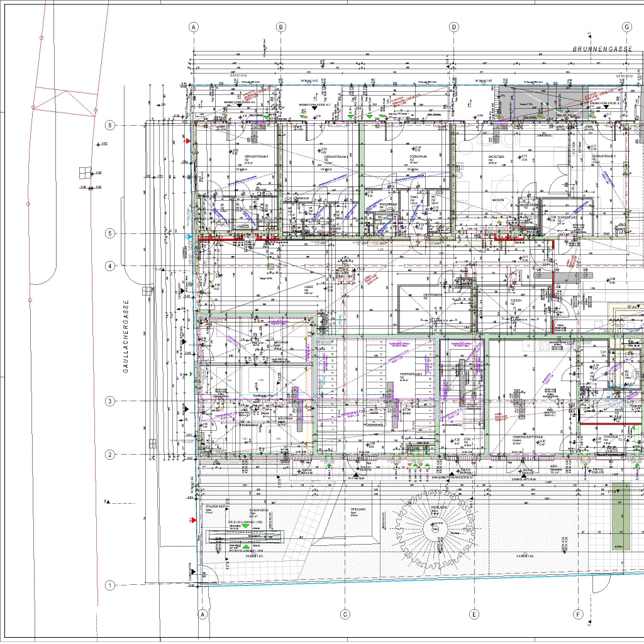Click grid axis bubble 1 at bottom left

point(110,586)
